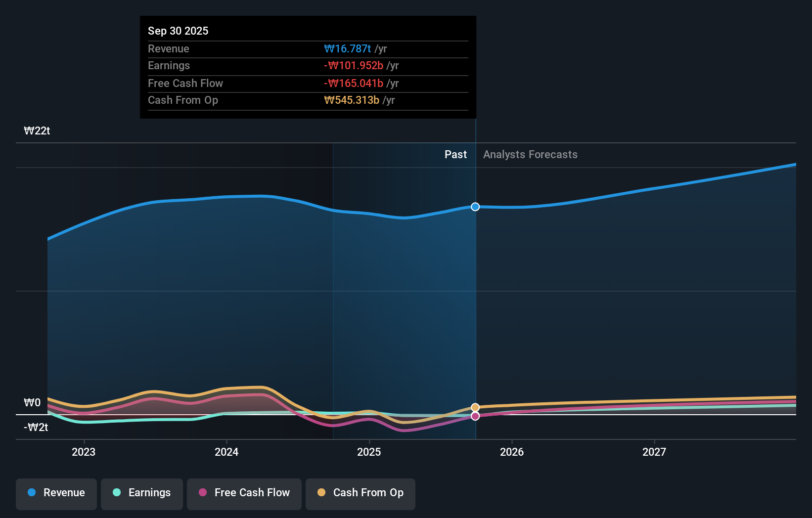Click the 2024 label on the time axis
Viewport: 812px width, 518px height.
226,451
